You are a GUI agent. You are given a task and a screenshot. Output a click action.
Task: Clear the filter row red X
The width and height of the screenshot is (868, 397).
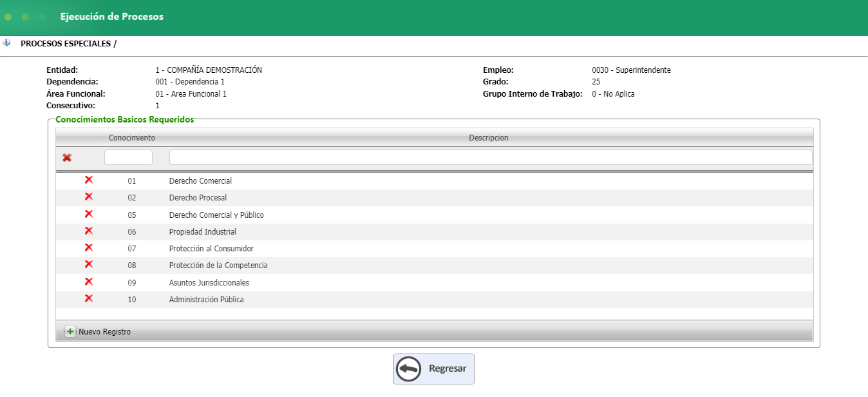(x=67, y=157)
